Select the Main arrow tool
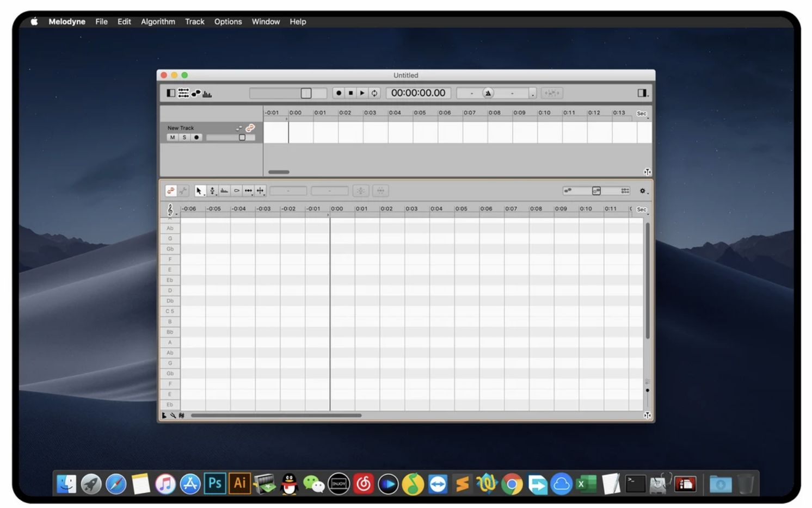Image resolution: width=812 pixels, height=508 pixels. (199, 191)
